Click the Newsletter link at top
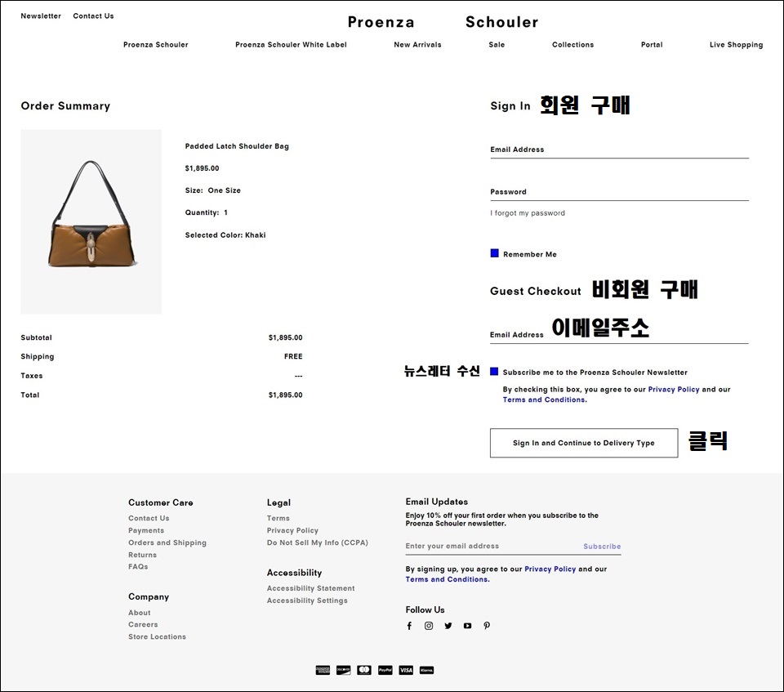The image size is (784, 692). point(41,16)
